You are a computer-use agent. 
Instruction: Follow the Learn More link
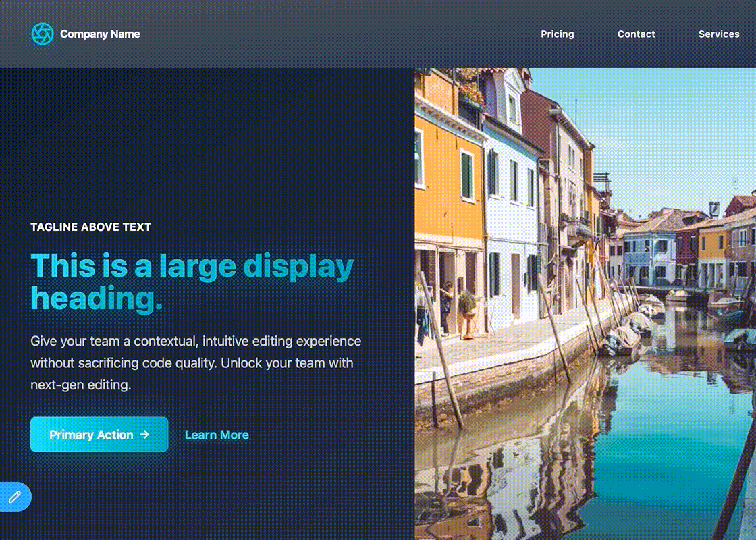tap(217, 435)
